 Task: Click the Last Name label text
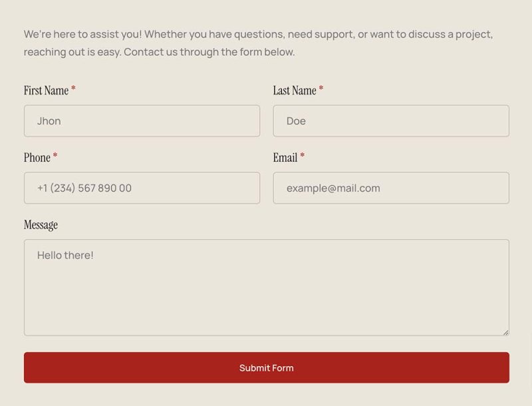[294, 91]
